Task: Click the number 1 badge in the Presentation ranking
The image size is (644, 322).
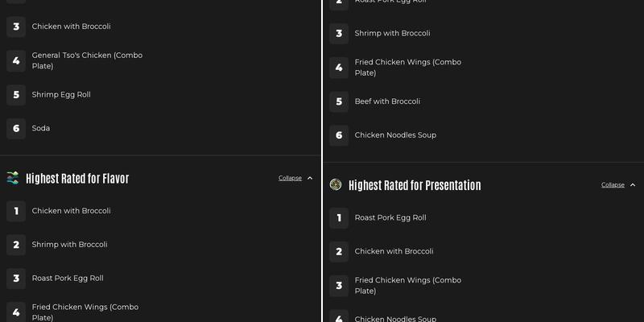Action: pyautogui.click(x=339, y=217)
